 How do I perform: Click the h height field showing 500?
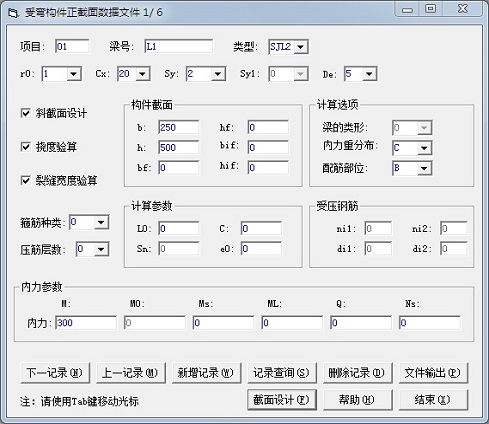[179, 147]
